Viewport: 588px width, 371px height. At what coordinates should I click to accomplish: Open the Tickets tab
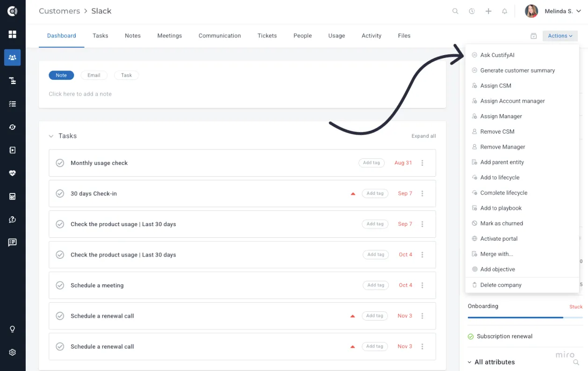click(x=267, y=36)
